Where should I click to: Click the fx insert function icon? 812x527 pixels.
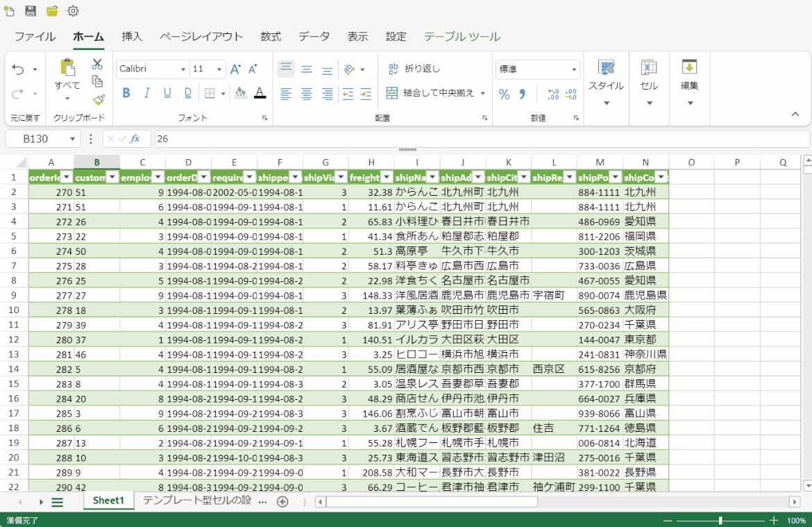(x=135, y=139)
